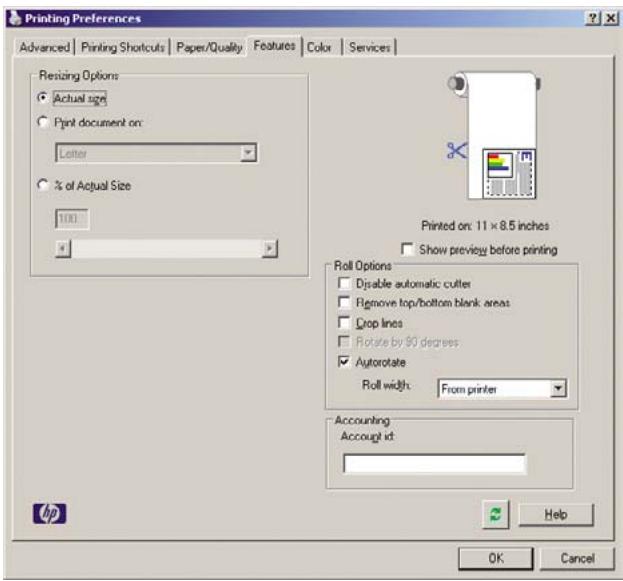Click the Cancel button
The image size is (623, 581).
tap(577, 558)
